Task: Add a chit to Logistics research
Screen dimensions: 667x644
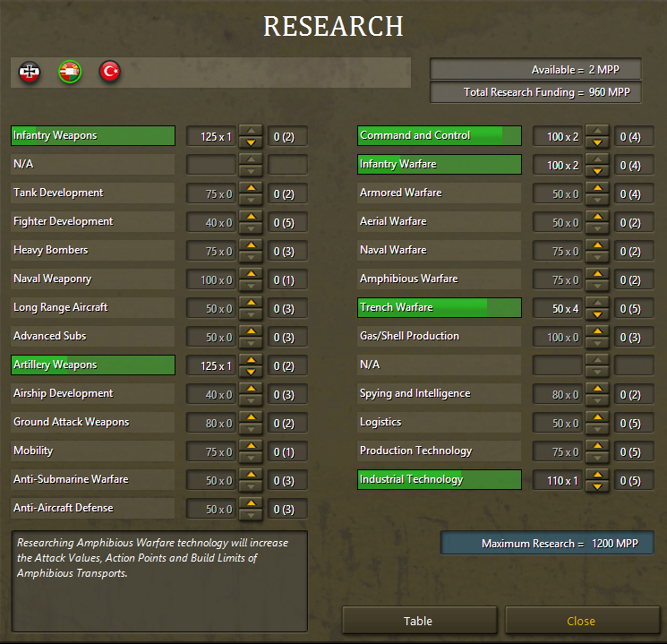Action: pos(597,416)
